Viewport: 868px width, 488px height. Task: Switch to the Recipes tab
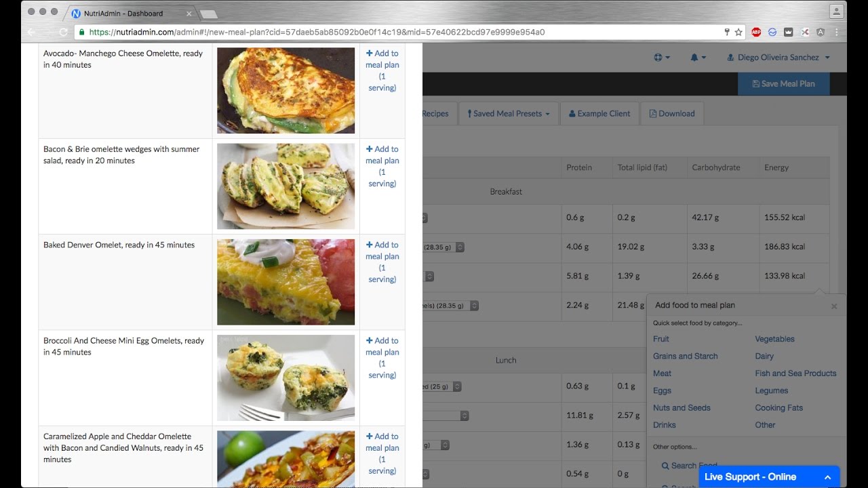(x=435, y=114)
